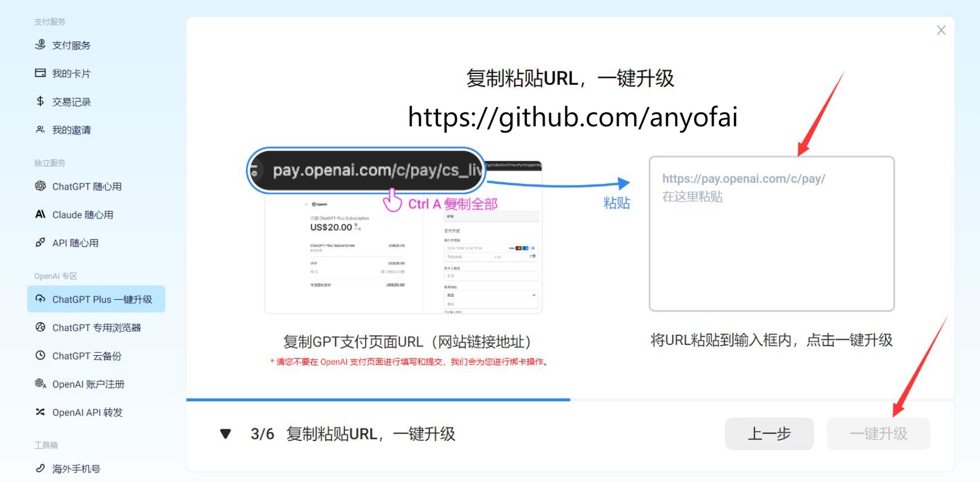Click the 支付服务 sidebar icon
This screenshot has width=980, height=482.
coord(40,45)
